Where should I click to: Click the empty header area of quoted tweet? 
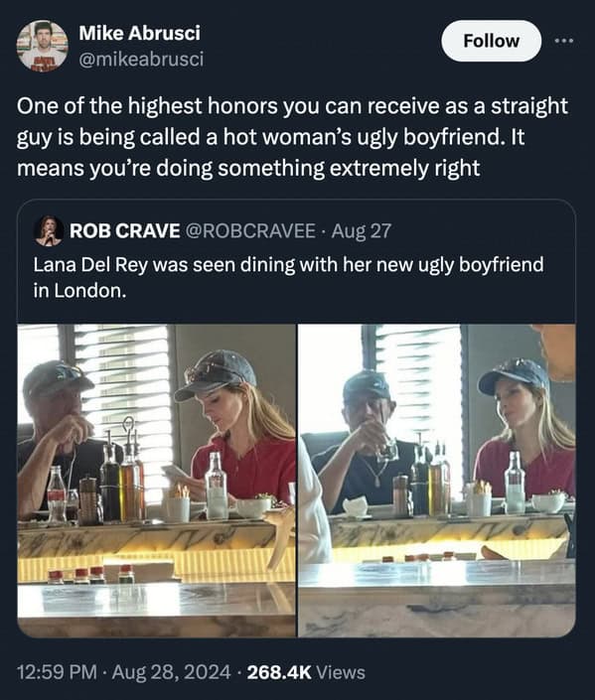(483, 230)
